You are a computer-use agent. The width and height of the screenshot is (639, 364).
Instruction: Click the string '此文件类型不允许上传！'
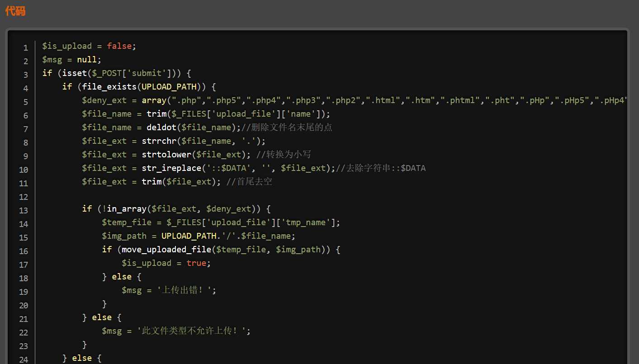point(191,331)
